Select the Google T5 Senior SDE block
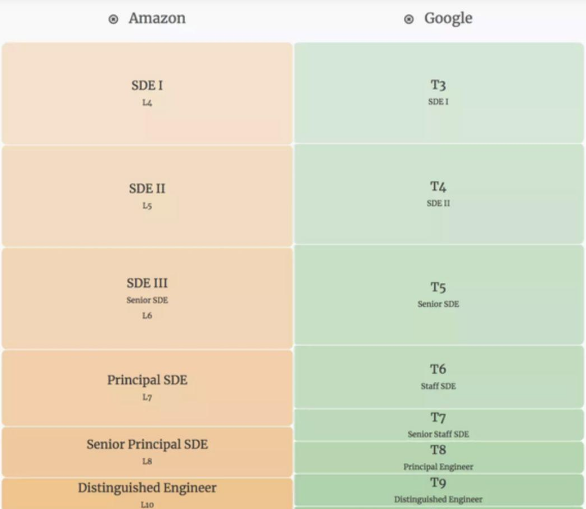The height and width of the screenshot is (509, 586). (x=439, y=295)
